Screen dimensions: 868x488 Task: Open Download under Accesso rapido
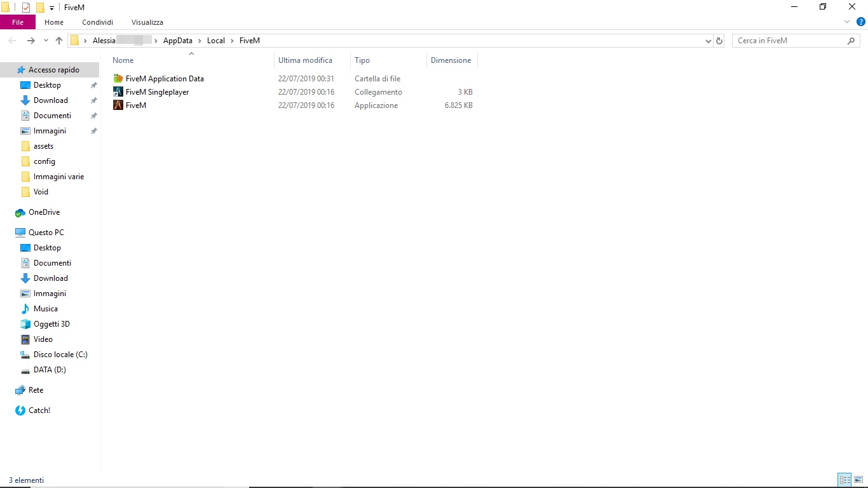[51, 100]
